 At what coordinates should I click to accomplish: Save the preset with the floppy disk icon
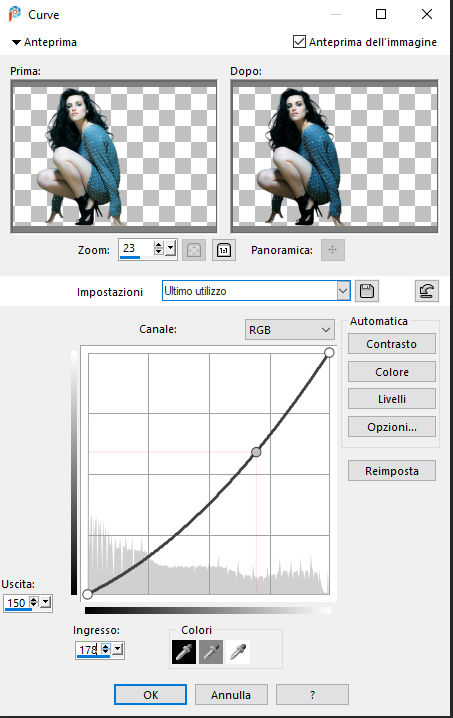coord(367,291)
